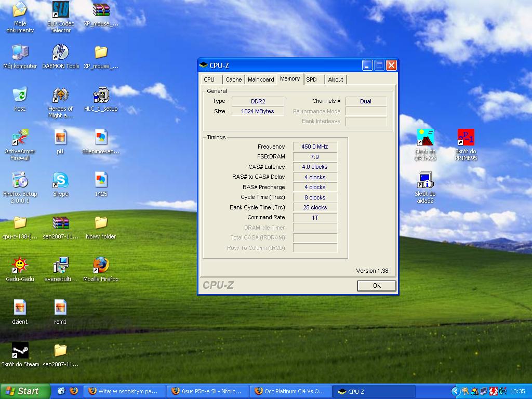Select the XP_mouse WinRAR archive icon
Image resolution: width=532 pixels, height=399 pixels.
tap(101, 14)
